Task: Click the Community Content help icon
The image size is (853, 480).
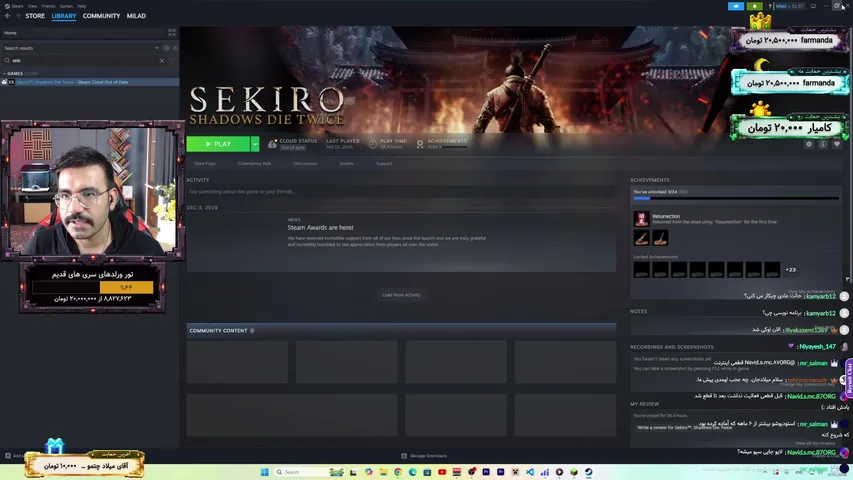Action: [x=252, y=331]
